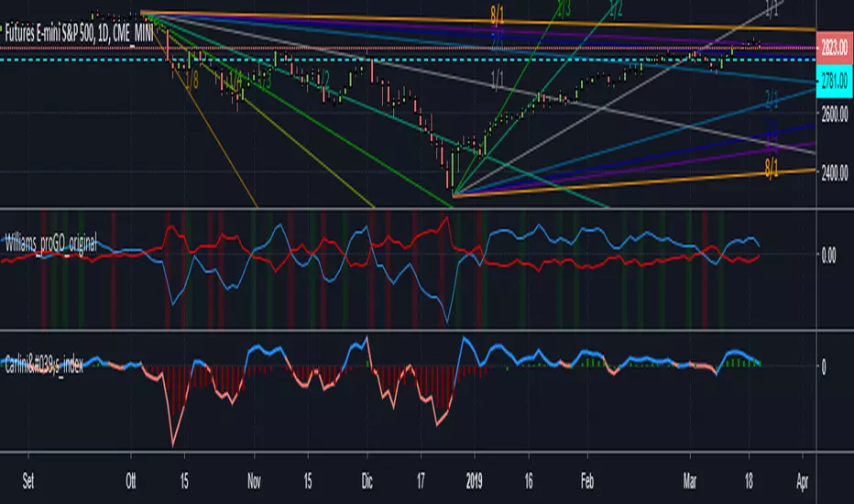
Task: Click the 0.00 value on Williams pane axis
Action: (x=828, y=256)
